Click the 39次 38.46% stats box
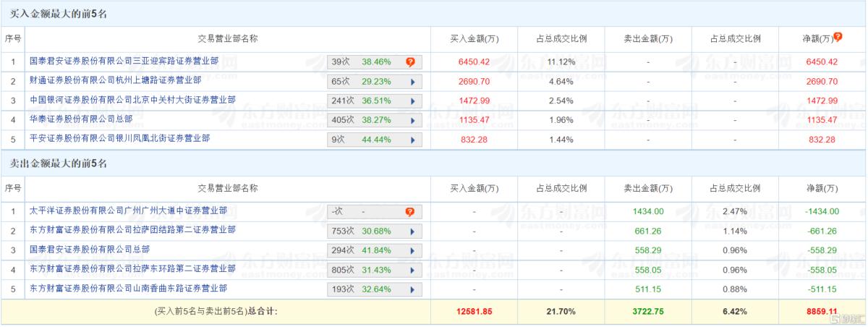868x327 pixels. 375,62
